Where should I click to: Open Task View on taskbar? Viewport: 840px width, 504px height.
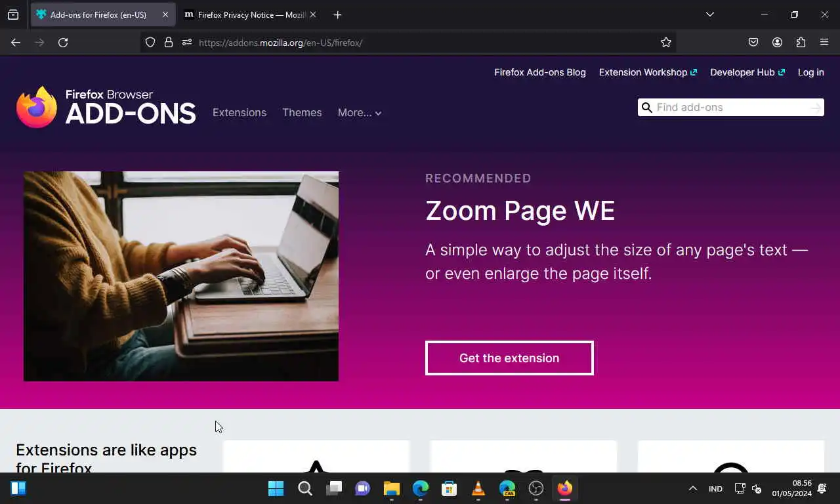click(x=334, y=488)
